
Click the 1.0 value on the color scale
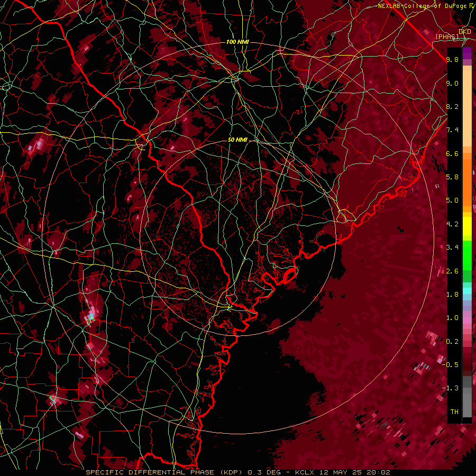(x=452, y=318)
